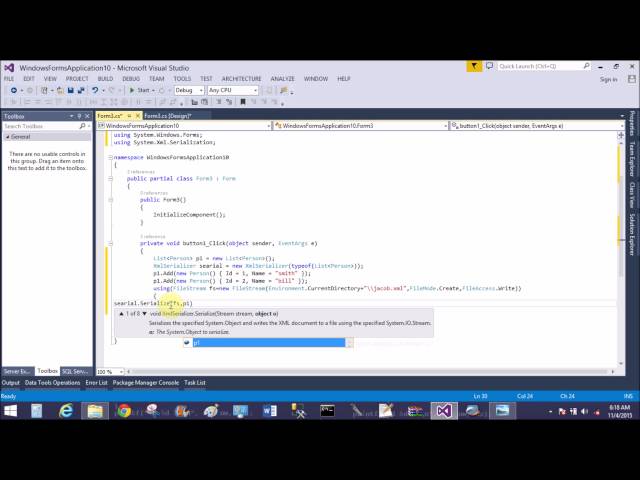The height and width of the screenshot is (480, 640).
Task: Click the Undo icon
Action: point(95,90)
